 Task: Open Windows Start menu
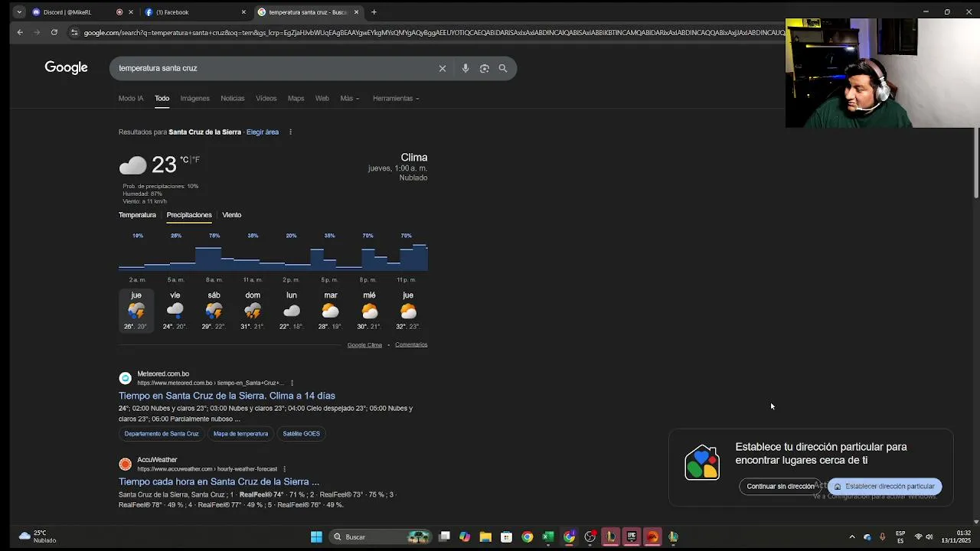point(316,536)
